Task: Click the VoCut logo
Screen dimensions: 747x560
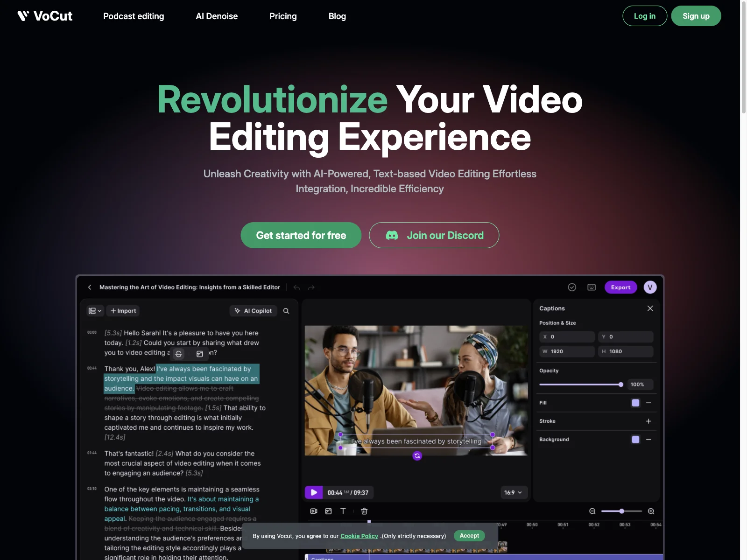Action: (x=45, y=16)
